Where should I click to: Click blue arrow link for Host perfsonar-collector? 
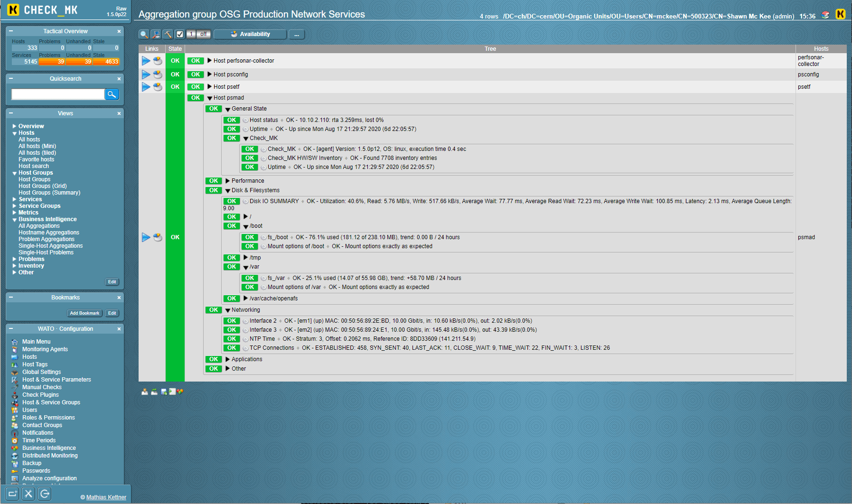tap(146, 61)
